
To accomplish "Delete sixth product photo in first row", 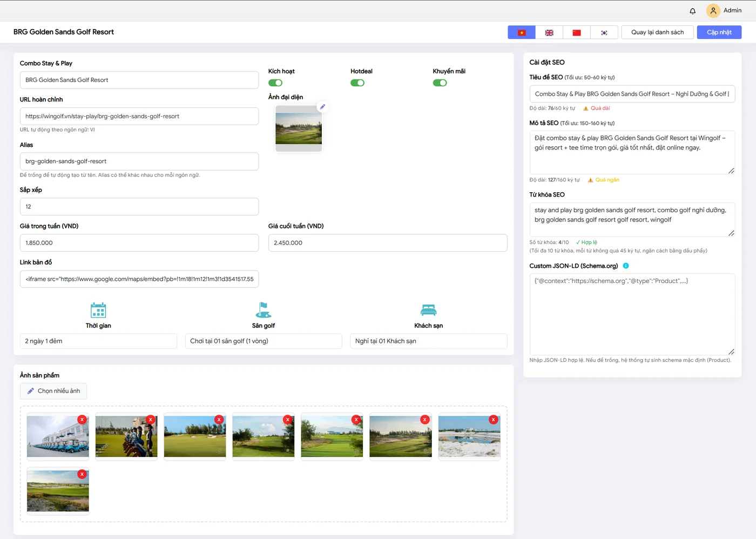I will pyautogui.click(x=425, y=419).
